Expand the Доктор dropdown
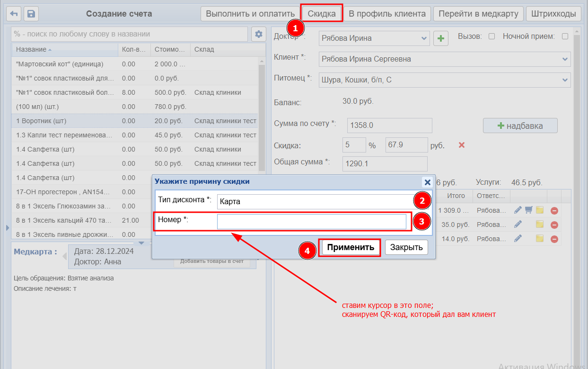 (x=423, y=38)
